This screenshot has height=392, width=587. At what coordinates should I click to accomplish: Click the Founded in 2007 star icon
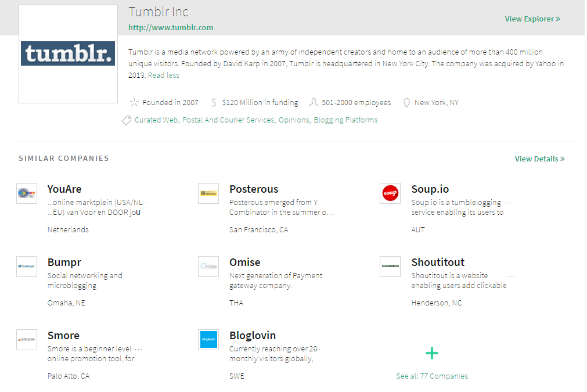point(134,102)
